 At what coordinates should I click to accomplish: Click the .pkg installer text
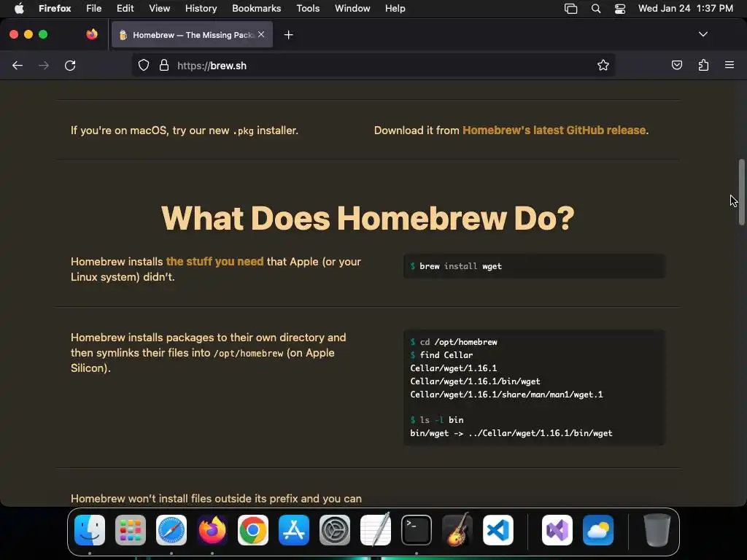[265, 131]
